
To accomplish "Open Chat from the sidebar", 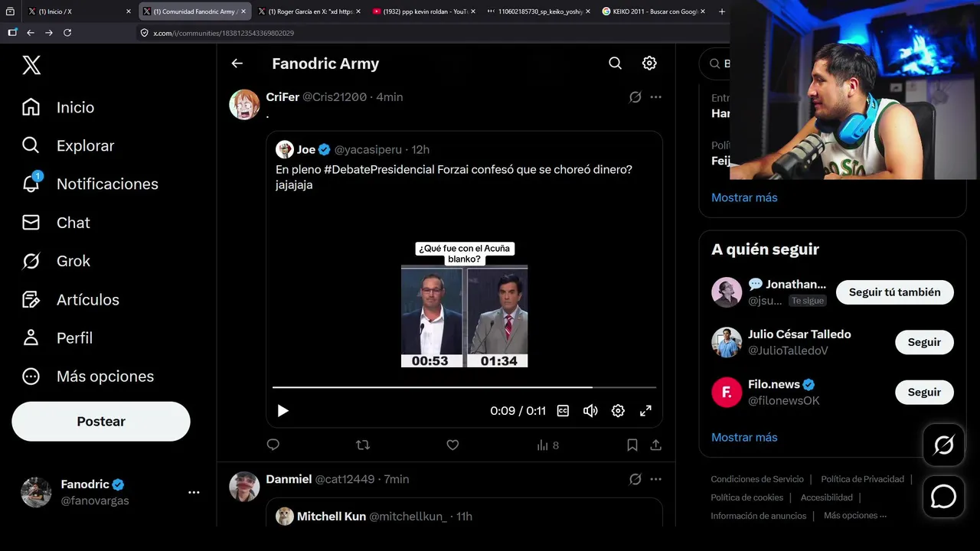I will [56, 223].
